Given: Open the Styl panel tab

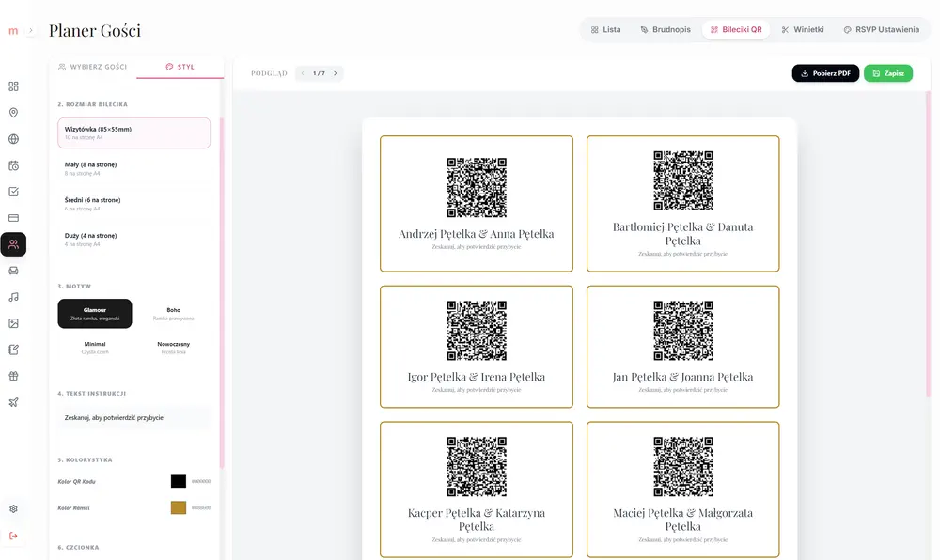Looking at the screenshot, I should tap(180, 67).
